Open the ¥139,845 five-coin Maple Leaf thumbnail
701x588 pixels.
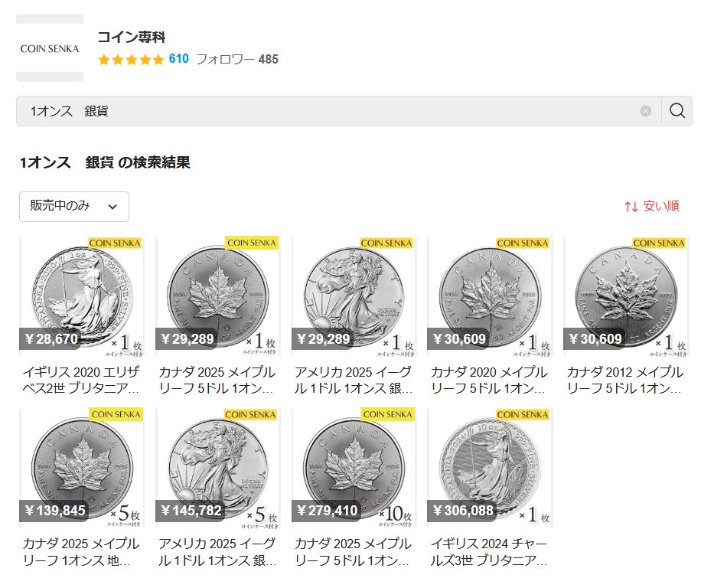81,468
